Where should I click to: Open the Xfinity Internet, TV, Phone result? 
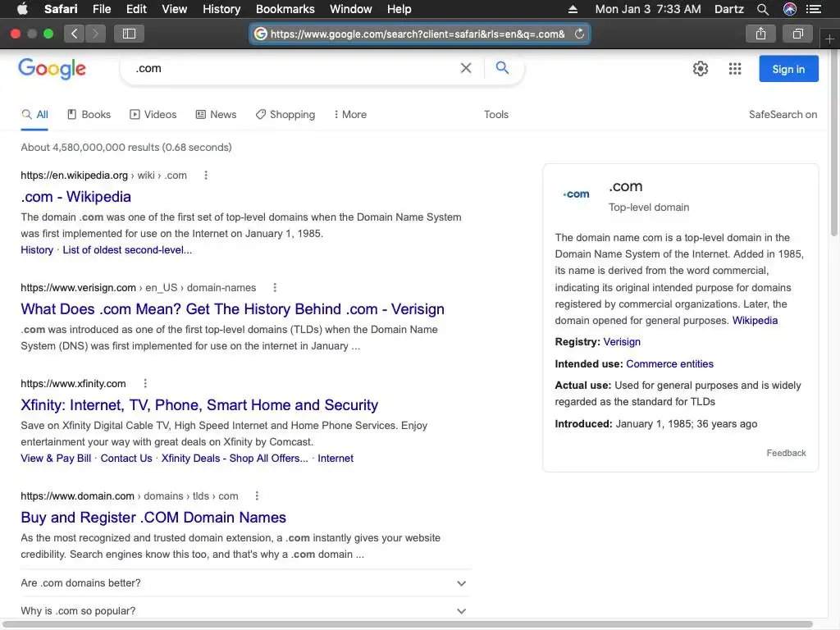(199, 405)
